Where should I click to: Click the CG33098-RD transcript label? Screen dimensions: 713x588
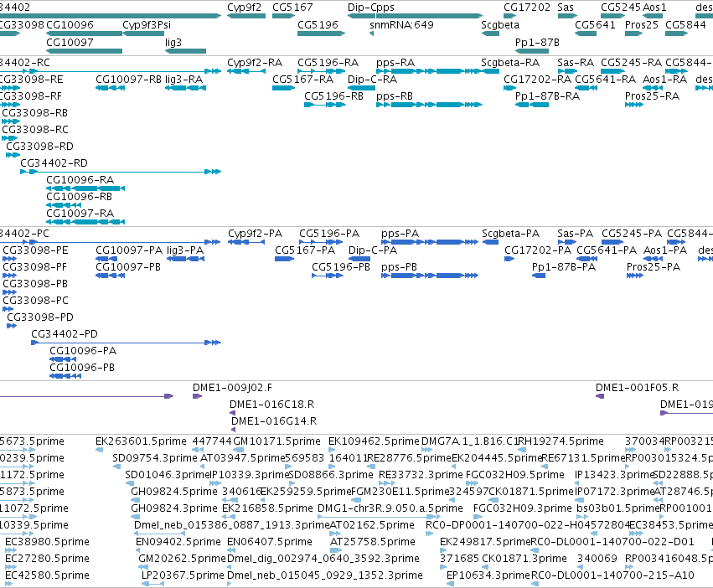[39, 146]
